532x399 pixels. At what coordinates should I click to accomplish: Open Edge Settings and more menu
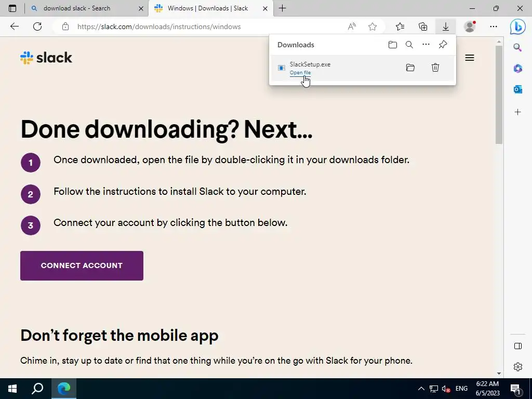pyautogui.click(x=494, y=26)
